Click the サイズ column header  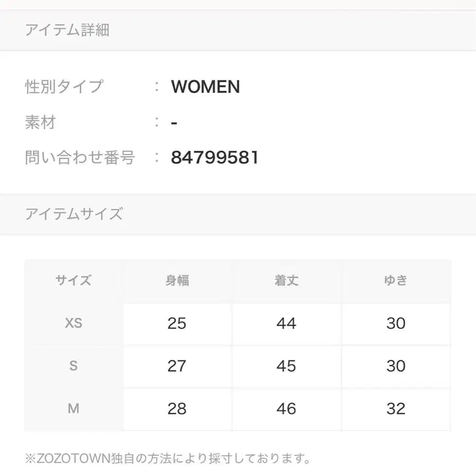pyautogui.click(x=74, y=280)
